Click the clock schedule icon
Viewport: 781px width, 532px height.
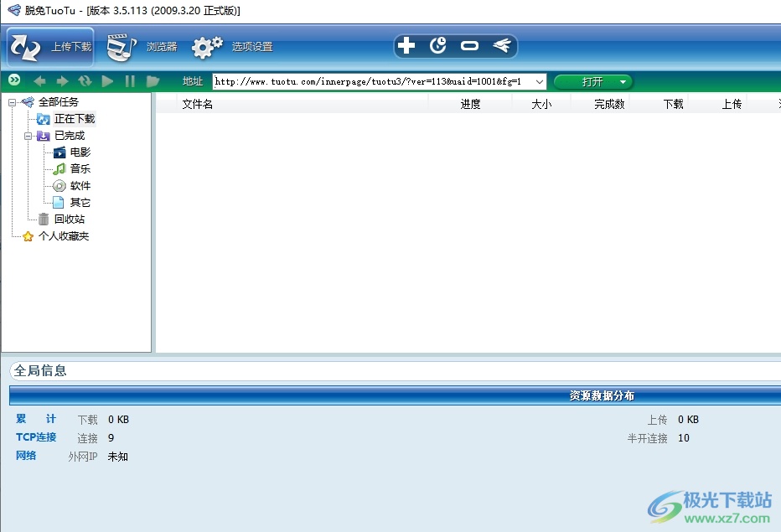coord(437,46)
